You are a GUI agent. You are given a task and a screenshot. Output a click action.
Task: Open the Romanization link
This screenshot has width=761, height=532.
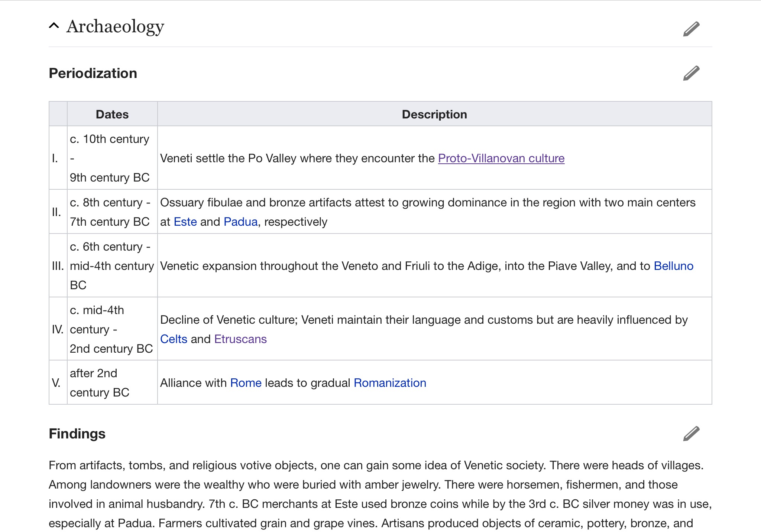coord(390,383)
